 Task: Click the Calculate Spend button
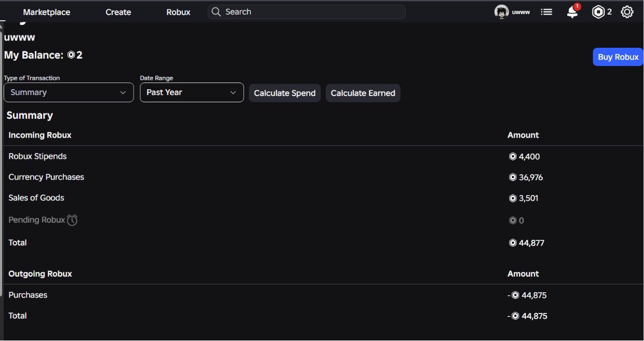click(x=285, y=93)
